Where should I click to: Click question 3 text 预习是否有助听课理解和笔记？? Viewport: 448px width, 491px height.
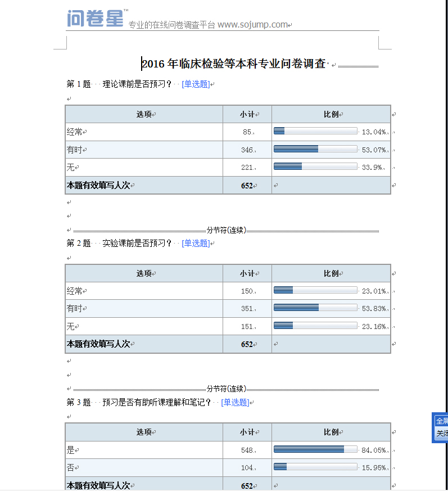tap(157, 402)
